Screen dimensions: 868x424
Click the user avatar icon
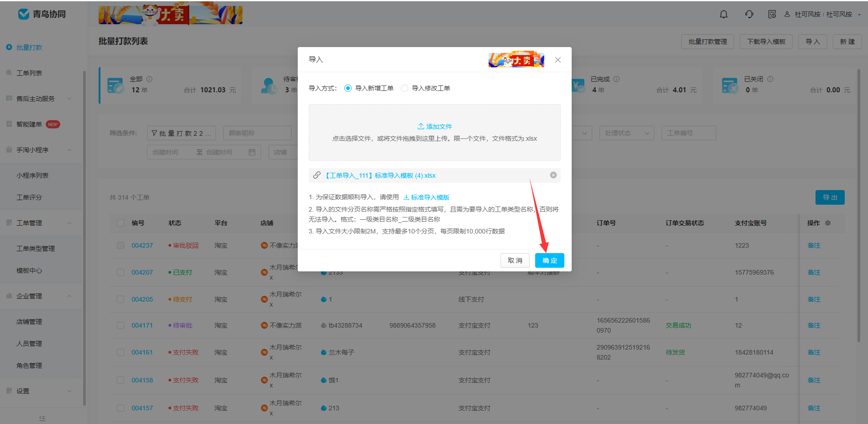[x=787, y=15]
